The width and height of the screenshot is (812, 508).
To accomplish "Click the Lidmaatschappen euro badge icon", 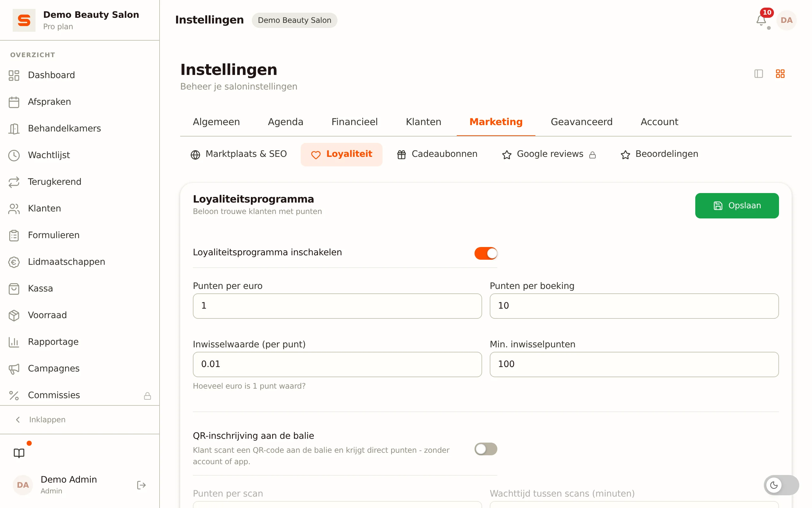I will pos(14,262).
